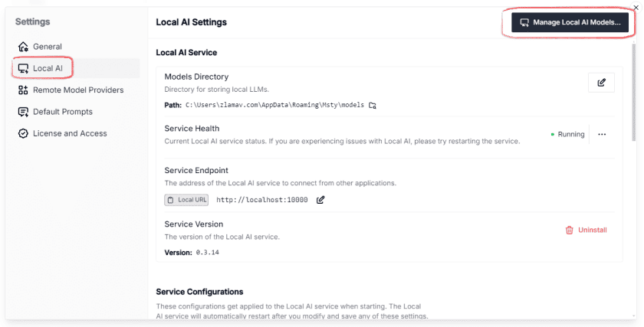Click the http://localhost:10000 endpoint address

coord(261,200)
